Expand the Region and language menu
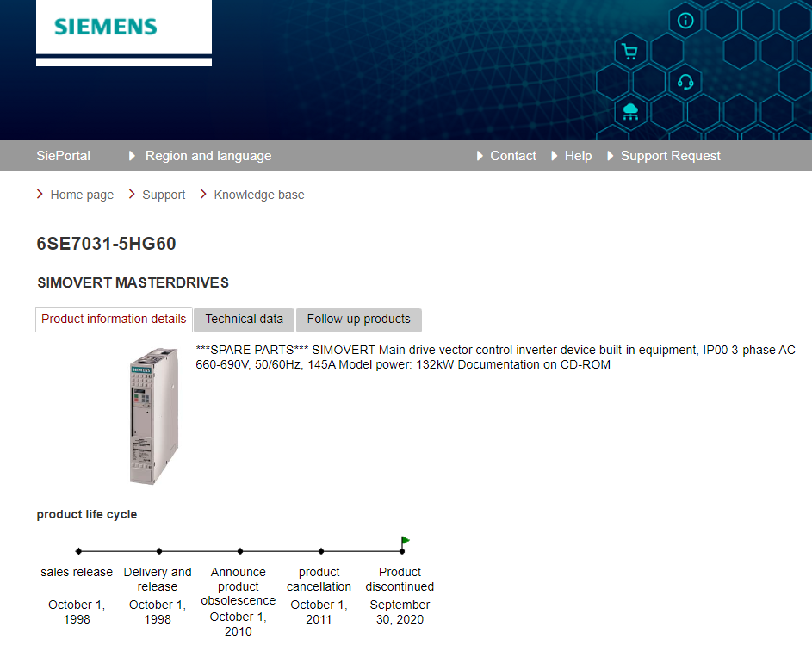 point(208,156)
